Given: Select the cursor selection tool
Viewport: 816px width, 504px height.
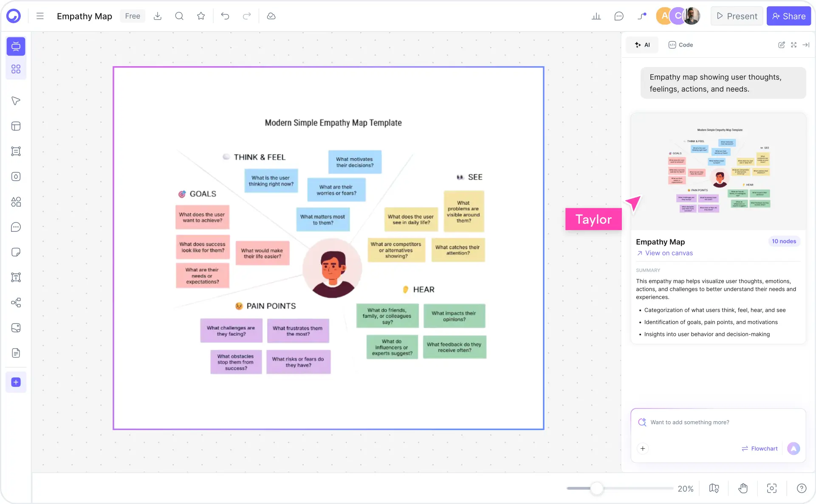Looking at the screenshot, I should (16, 101).
